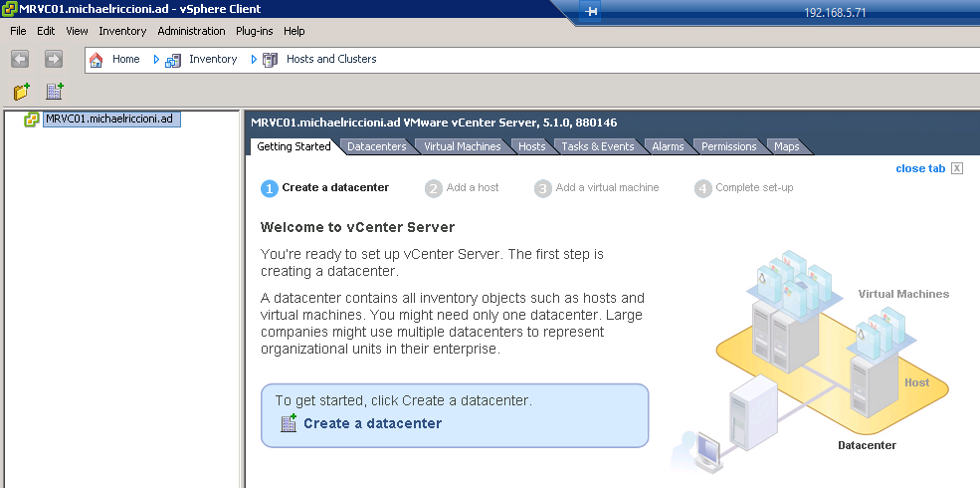Click the Add a host step label
This screenshot has width=980, height=488.
point(473,187)
